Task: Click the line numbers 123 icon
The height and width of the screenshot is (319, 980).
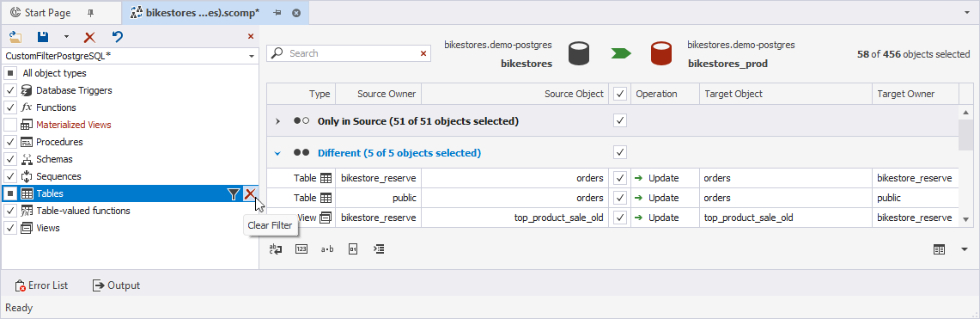Action: 301,249
